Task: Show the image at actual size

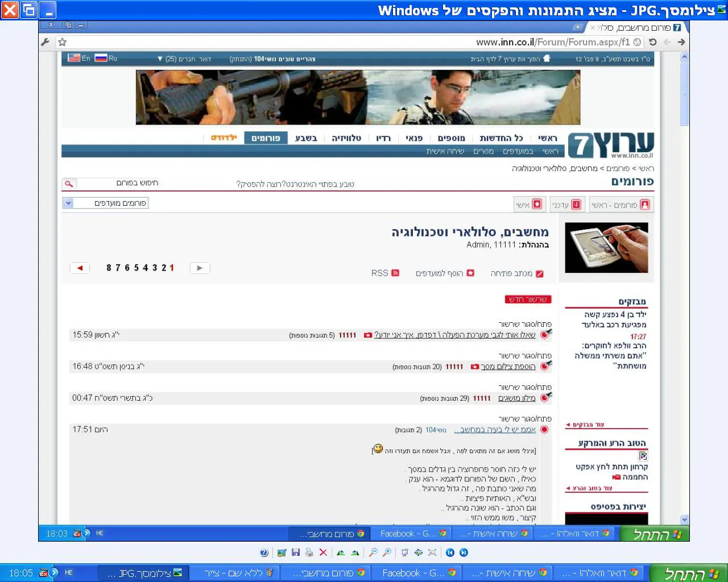Action: point(432,552)
